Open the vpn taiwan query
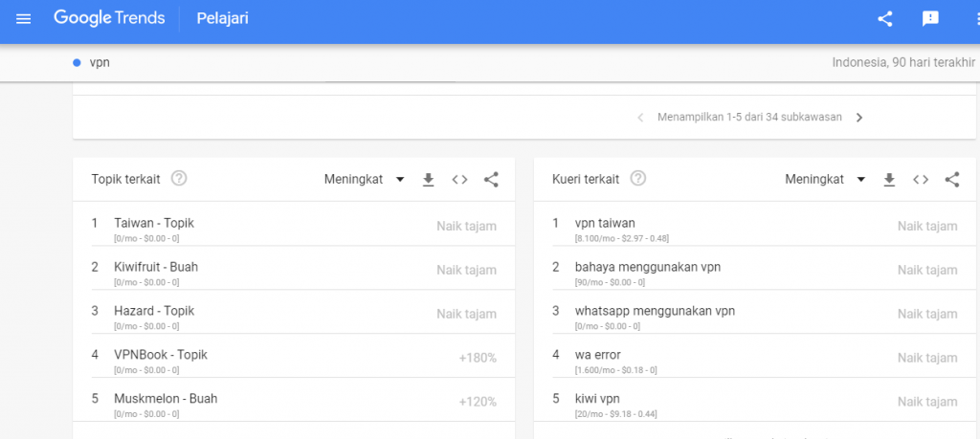 pos(605,223)
